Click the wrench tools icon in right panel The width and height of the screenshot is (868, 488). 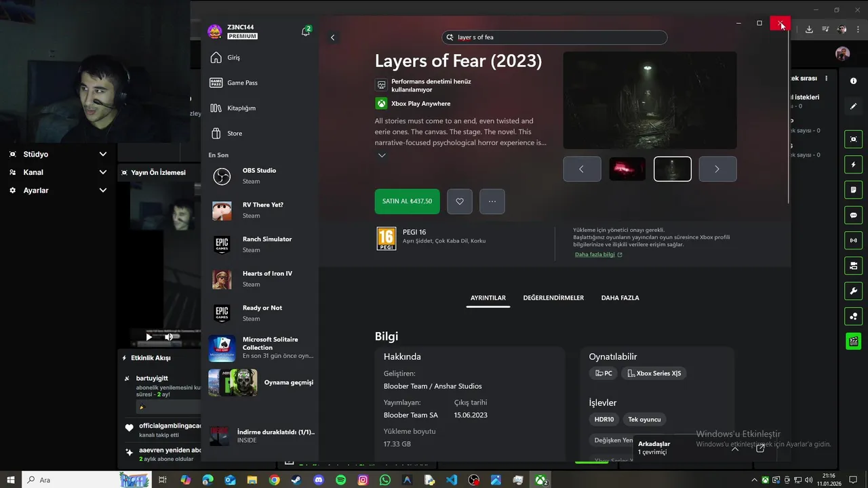click(x=854, y=291)
